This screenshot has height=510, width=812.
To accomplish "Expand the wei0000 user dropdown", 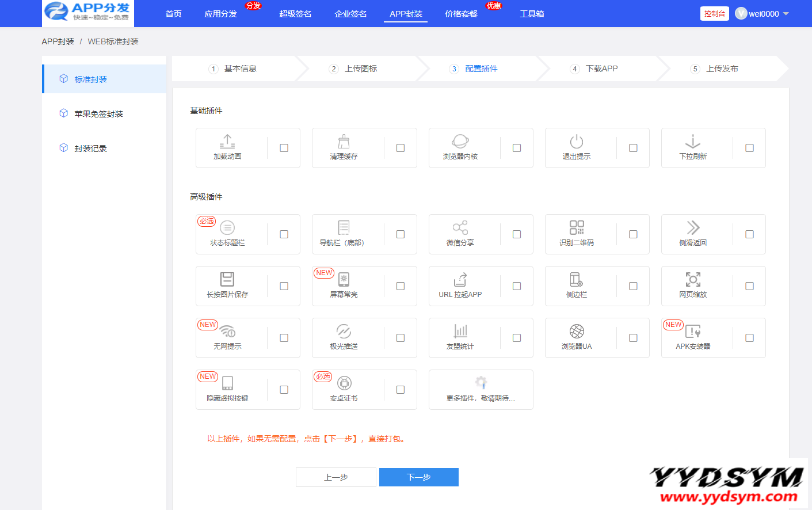I will 786,14.
